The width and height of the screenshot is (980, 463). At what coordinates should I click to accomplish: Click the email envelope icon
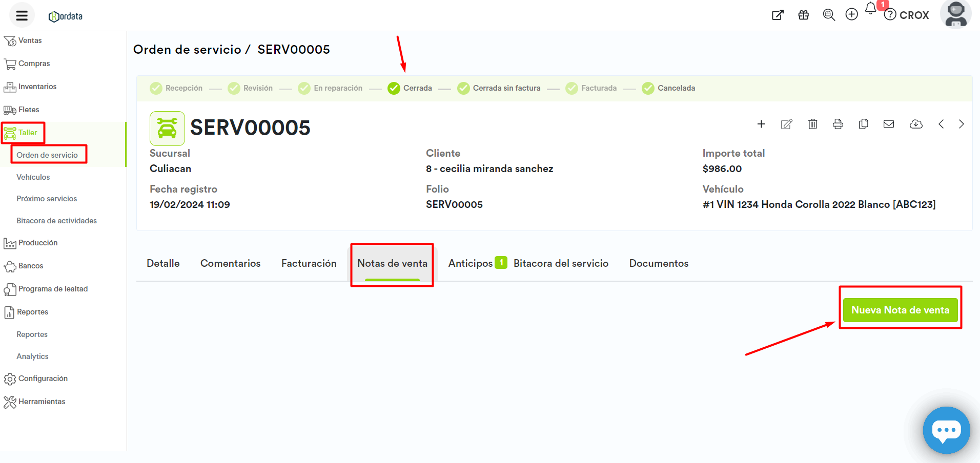click(889, 124)
